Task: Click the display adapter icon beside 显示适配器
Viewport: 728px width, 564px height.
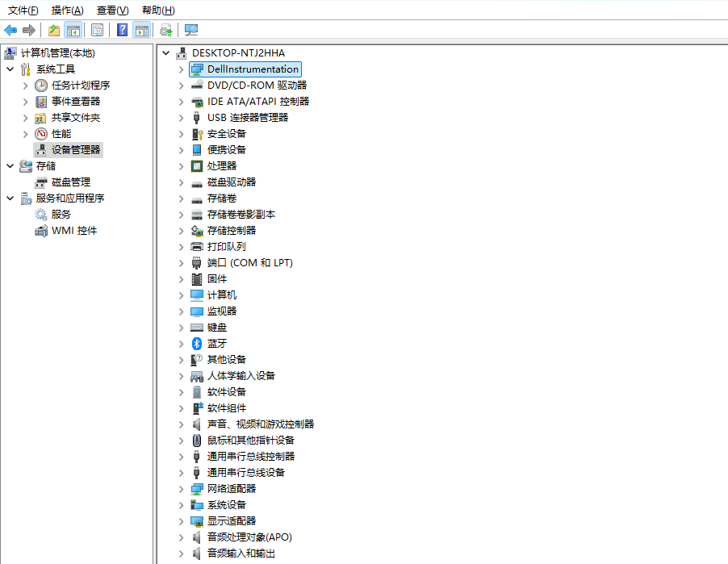Action: 197,520
